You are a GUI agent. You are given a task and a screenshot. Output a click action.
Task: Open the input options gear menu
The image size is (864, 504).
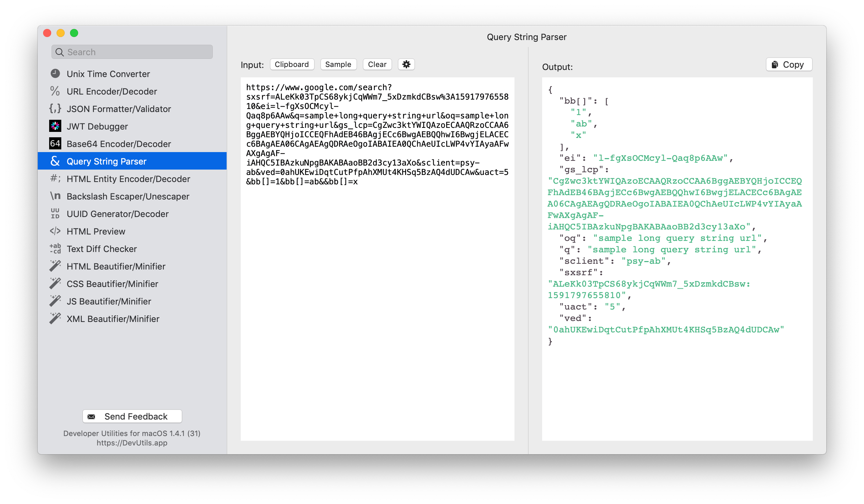coord(406,64)
